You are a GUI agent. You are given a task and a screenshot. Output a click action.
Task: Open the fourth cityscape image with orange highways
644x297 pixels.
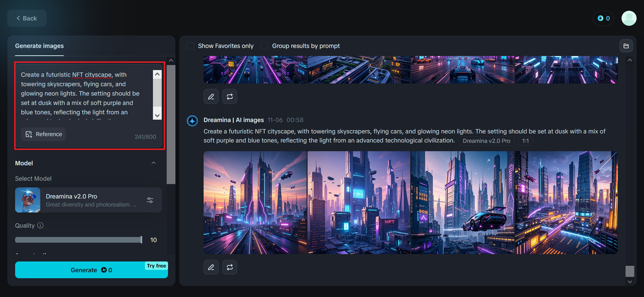[566, 202]
